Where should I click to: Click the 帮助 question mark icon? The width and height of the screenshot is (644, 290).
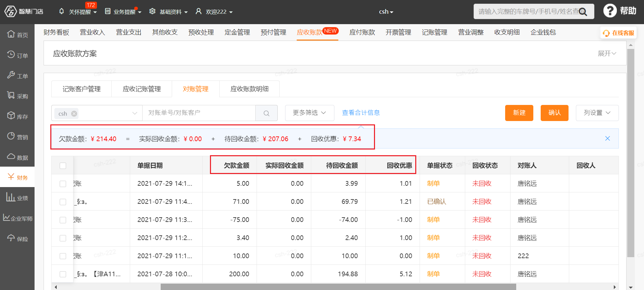pos(610,11)
